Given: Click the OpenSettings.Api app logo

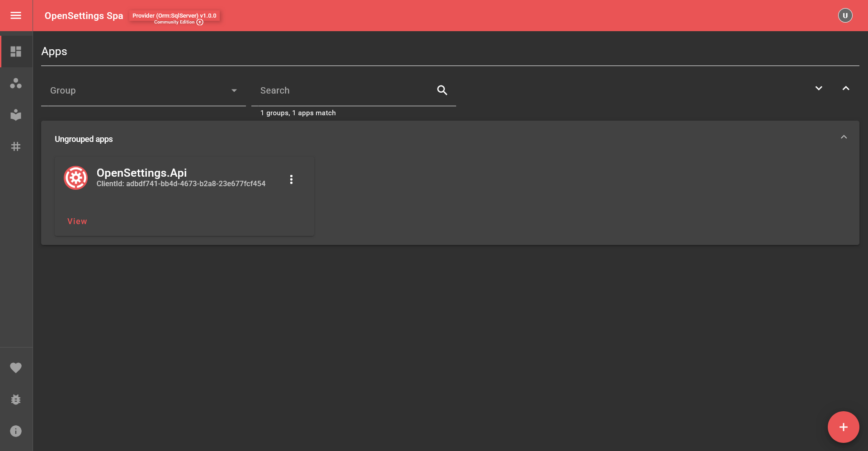Looking at the screenshot, I should coord(75,178).
